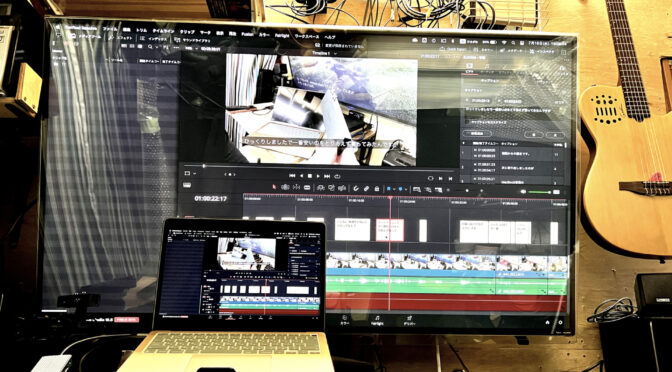Adjust the green volume slider
This screenshot has height=372, width=672.
tap(539, 192)
